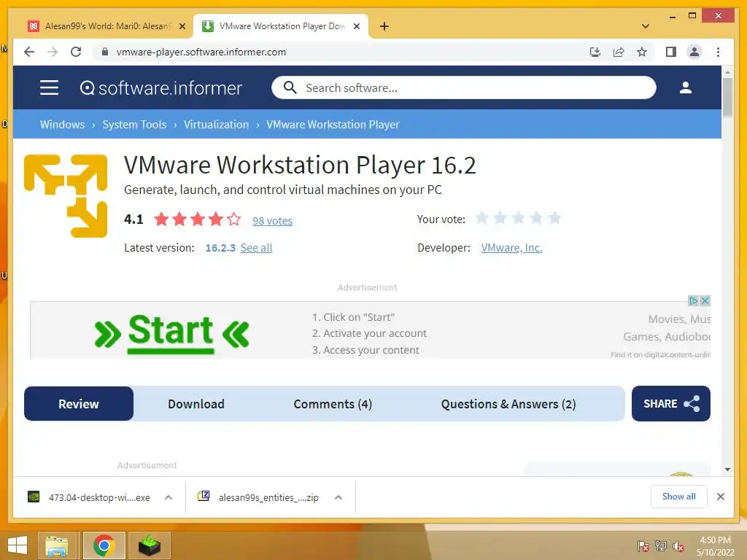Viewport: 747px width, 560px height.
Task: Click the Chrome taskbar icon
Action: point(104,545)
